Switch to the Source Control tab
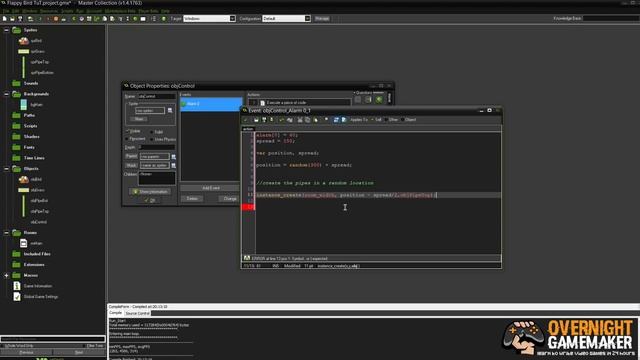640x360 pixels. [x=137, y=313]
